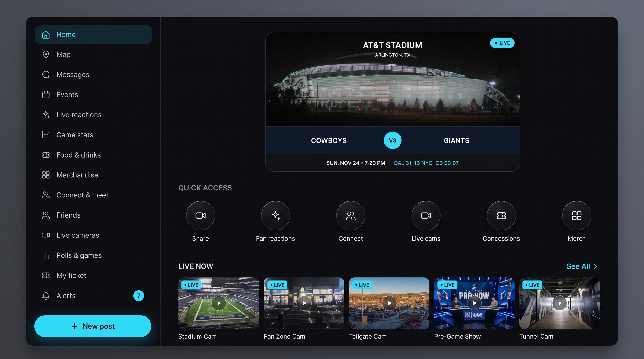The width and height of the screenshot is (644, 359).
Task: Play the Fan Zone Cam stream
Action: coord(304,303)
